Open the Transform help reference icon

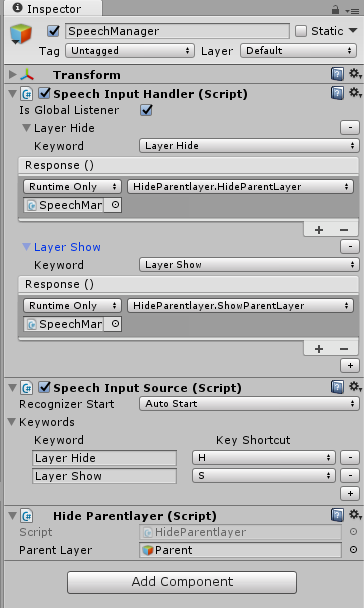tap(337, 74)
